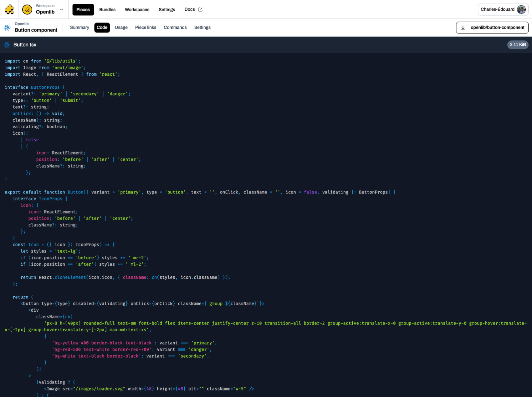This screenshot has width=532, height=397.
Task: Switch to the Summary tab
Action: point(79,28)
